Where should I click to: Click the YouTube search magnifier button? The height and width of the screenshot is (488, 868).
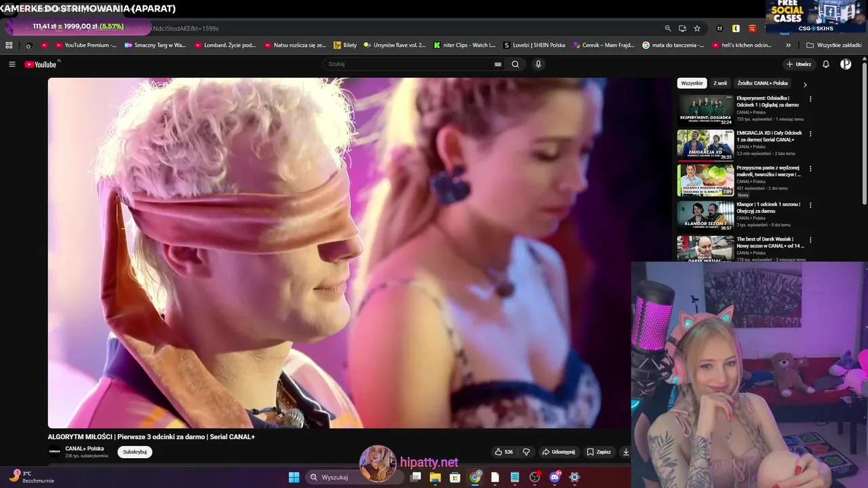pos(515,64)
